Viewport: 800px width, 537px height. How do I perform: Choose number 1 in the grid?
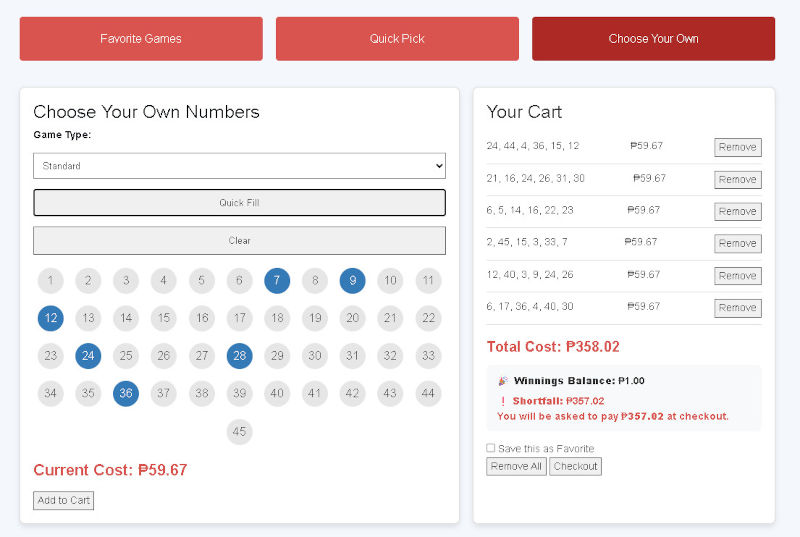(x=51, y=281)
